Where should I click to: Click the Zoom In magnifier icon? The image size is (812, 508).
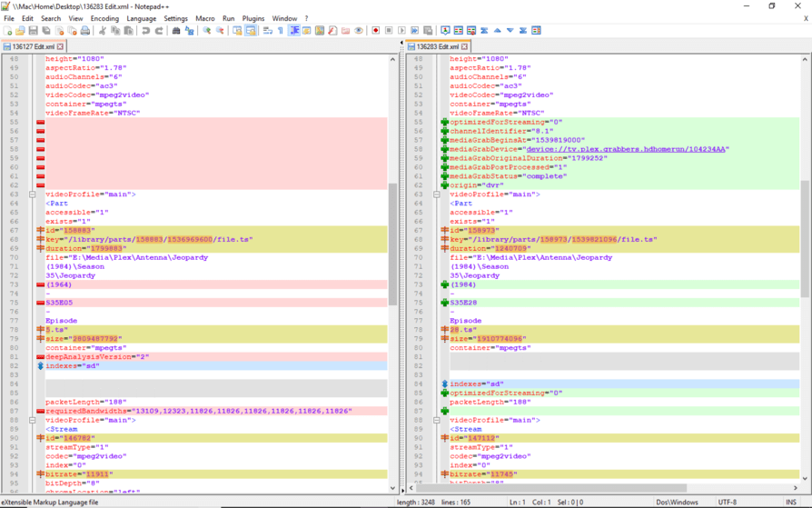click(207, 31)
